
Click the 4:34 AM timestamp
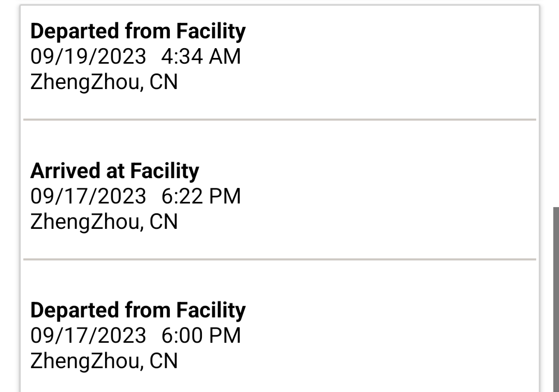pos(201,56)
